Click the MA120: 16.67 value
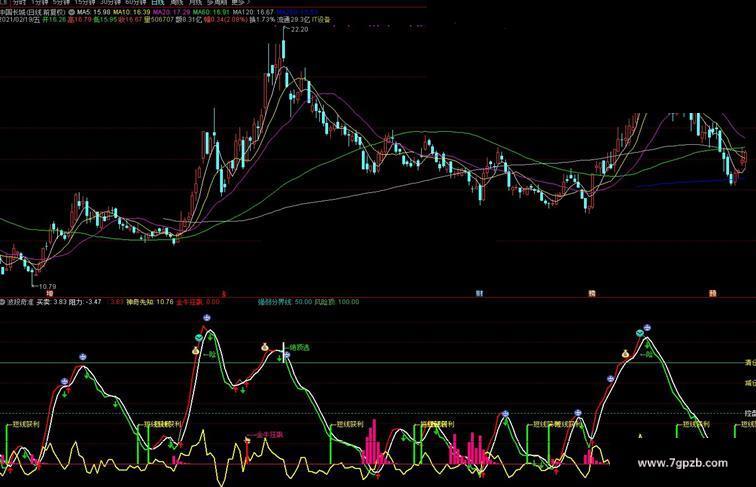 [x=253, y=12]
